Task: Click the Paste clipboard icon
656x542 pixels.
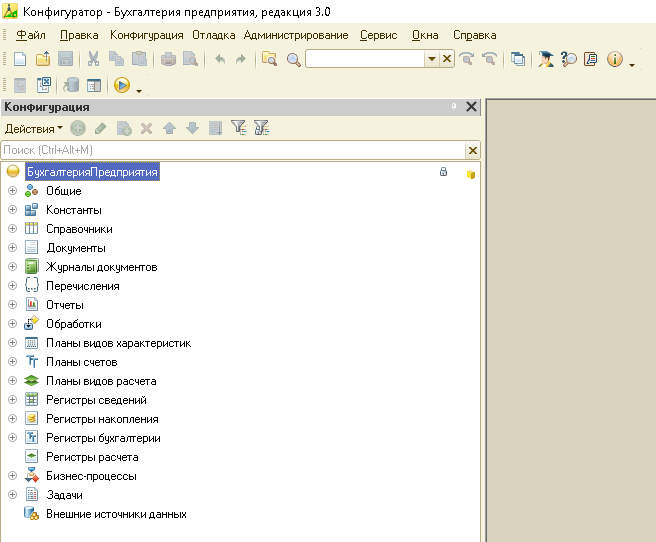Action: [139, 59]
